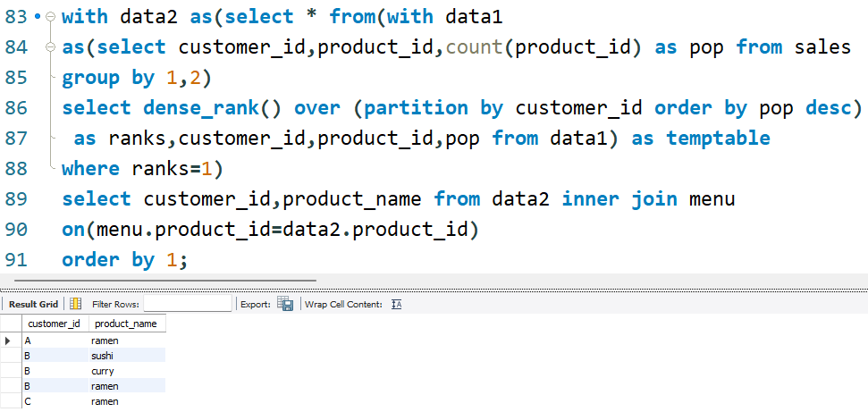Viewport: 868px width, 412px height.
Task: Select the curry cell
Action: pos(127,371)
